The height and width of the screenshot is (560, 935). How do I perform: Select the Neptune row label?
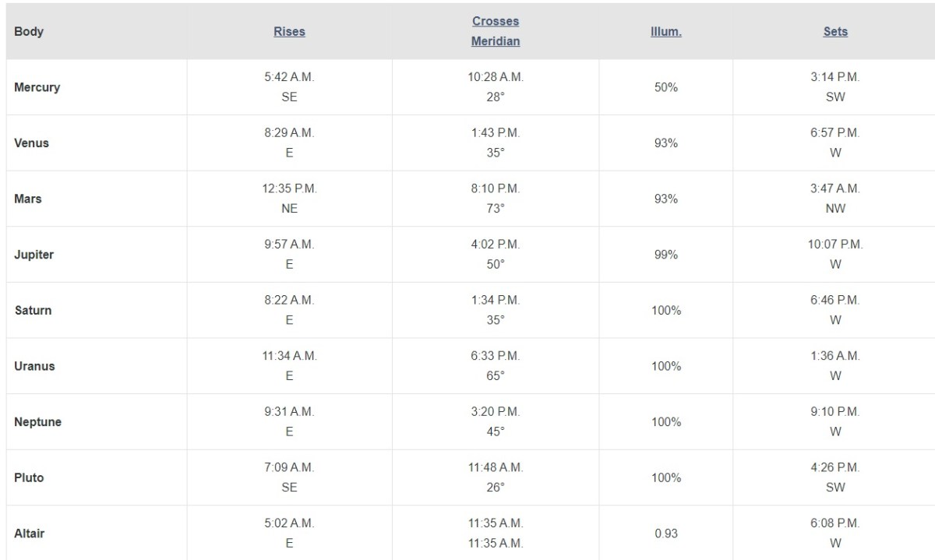click(37, 422)
